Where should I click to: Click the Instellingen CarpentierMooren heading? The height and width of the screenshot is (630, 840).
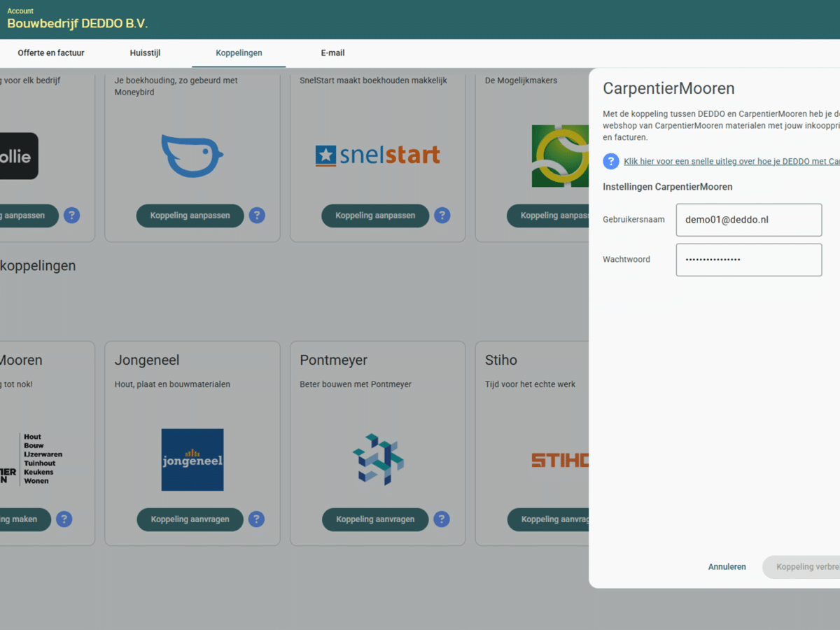tap(668, 187)
